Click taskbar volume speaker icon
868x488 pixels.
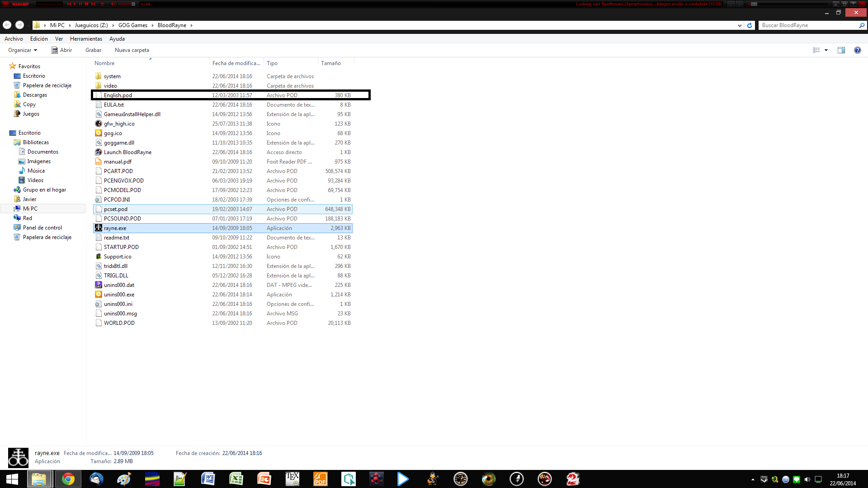tap(807, 479)
